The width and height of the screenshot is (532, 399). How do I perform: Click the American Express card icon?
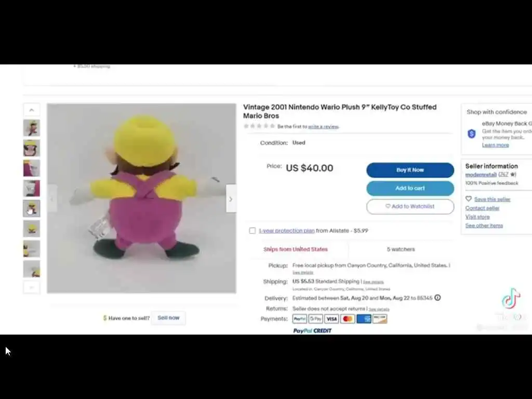point(364,319)
